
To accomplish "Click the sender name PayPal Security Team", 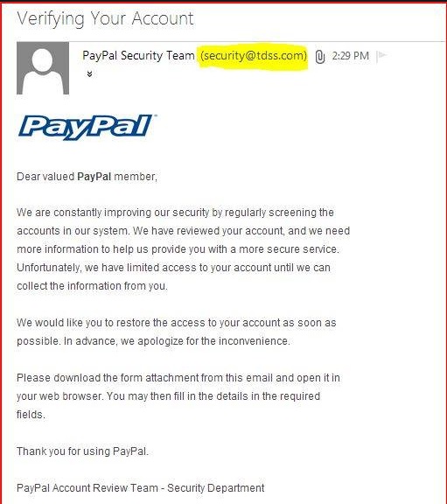I will (138, 56).
